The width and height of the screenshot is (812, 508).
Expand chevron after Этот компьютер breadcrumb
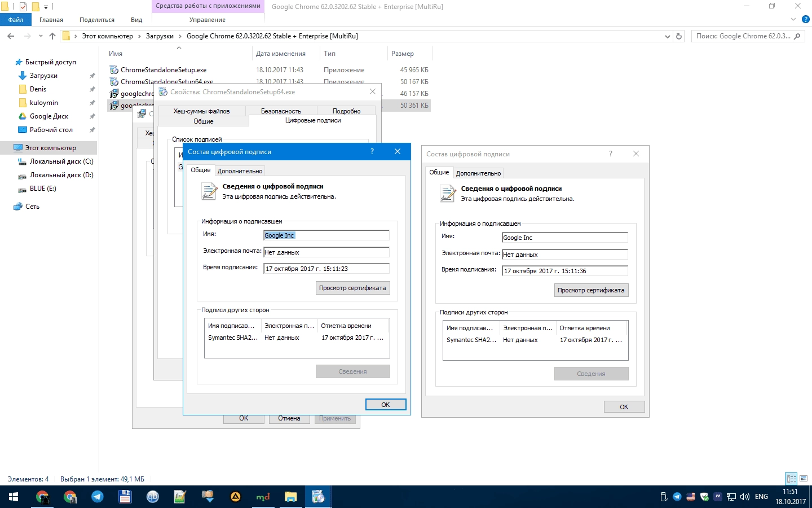click(139, 36)
